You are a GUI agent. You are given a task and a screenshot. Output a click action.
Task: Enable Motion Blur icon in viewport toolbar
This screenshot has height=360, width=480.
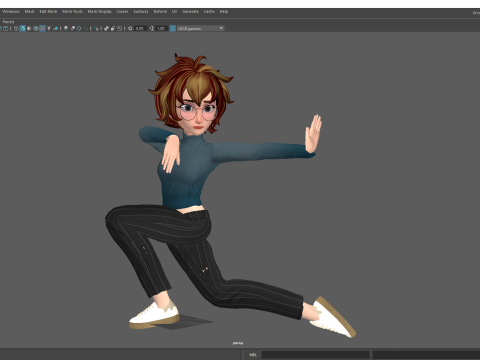pos(72,28)
